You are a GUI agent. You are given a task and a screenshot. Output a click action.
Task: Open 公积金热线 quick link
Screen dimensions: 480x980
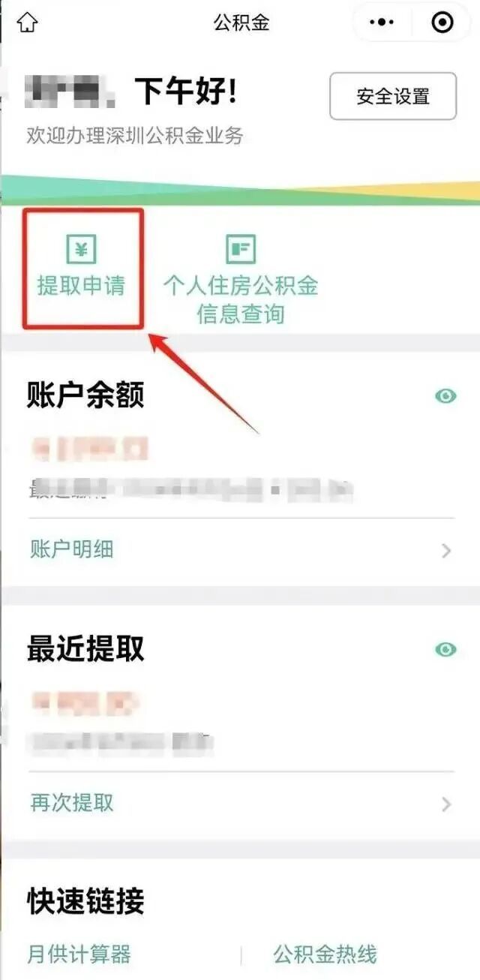[325, 954]
